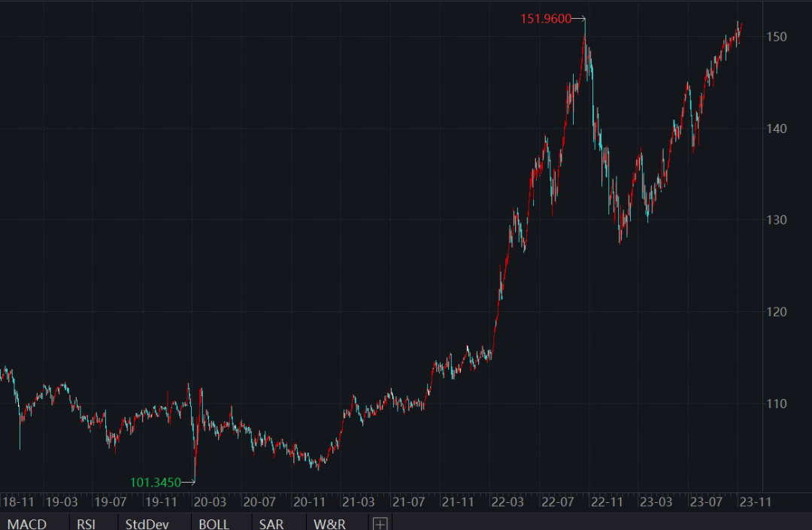
Task: Click the 19-11 date axis label
Action: (161, 502)
